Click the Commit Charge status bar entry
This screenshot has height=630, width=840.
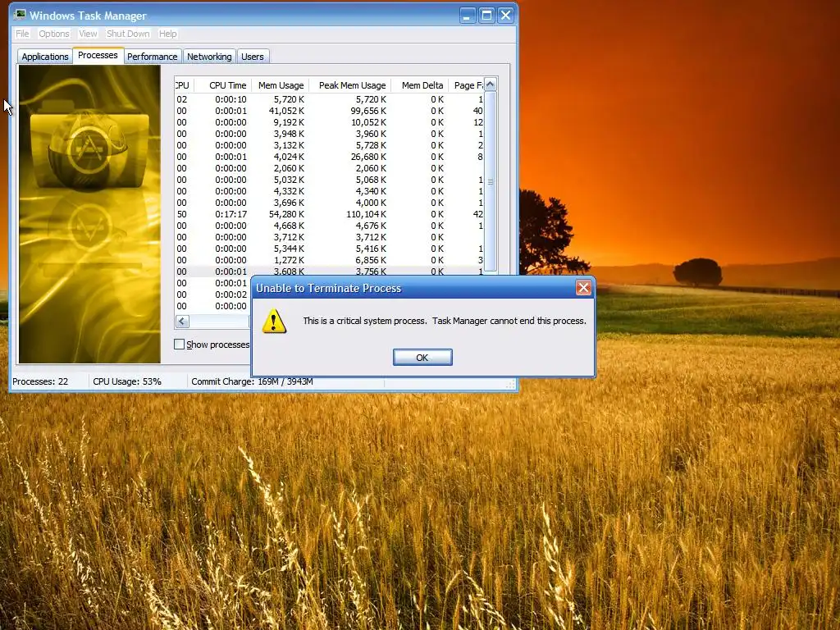(x=252, y=381)
